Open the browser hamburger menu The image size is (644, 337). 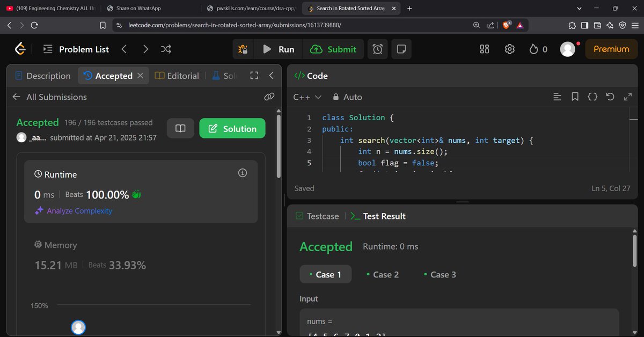click(635, 25)
